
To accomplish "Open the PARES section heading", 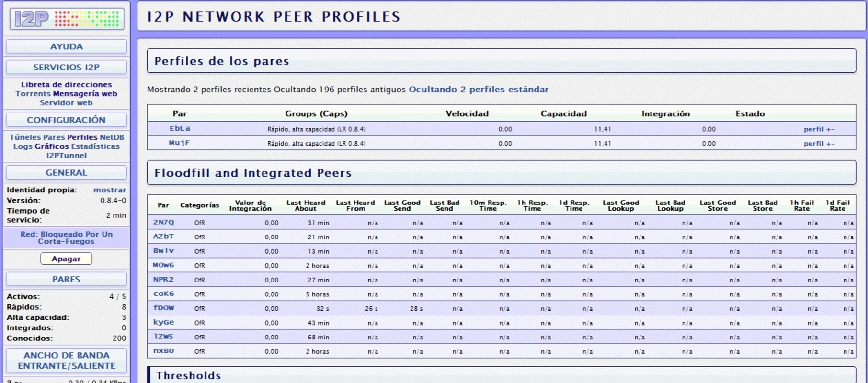I will [x=67, y=279].
